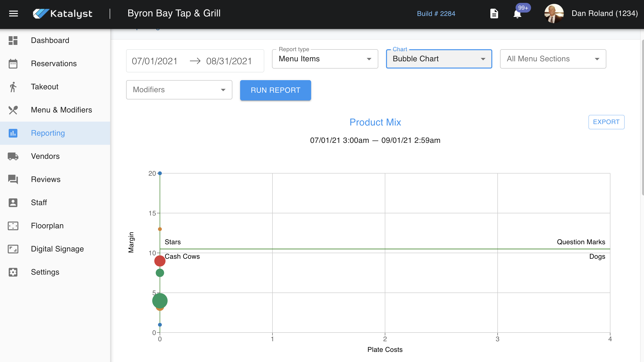The width and height of the screenshot is (644, 362).
Task: Click the Takeout walking person icon
Action: click(13, 87)
